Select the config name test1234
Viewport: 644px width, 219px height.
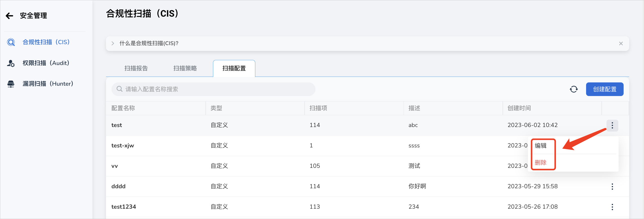pyautogui.click(x=124, y=207)
